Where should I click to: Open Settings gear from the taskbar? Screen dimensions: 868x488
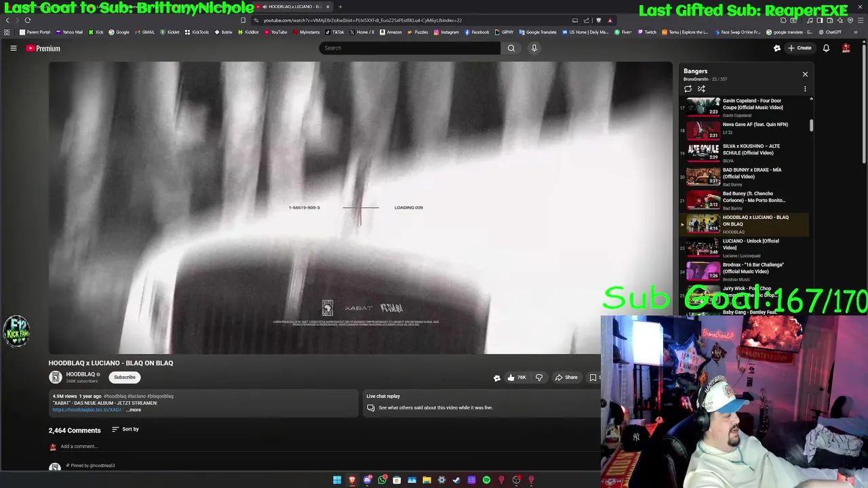[x=441, y=480]
